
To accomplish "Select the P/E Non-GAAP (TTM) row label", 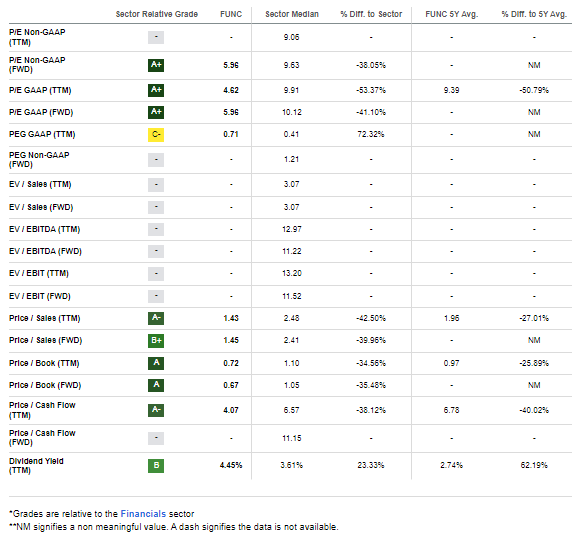I will (x=37, y=37).
